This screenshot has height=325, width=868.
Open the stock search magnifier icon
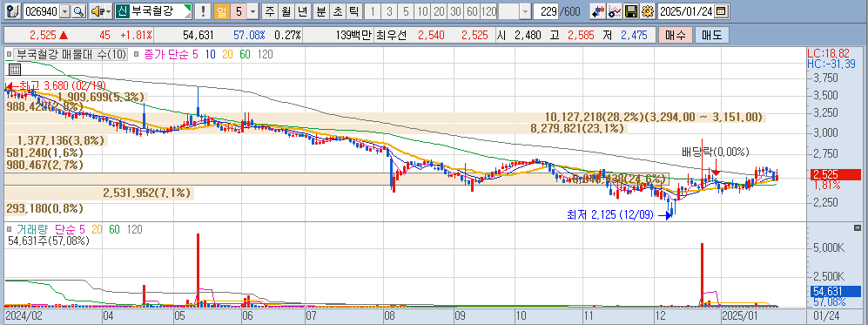coord(79,11)
